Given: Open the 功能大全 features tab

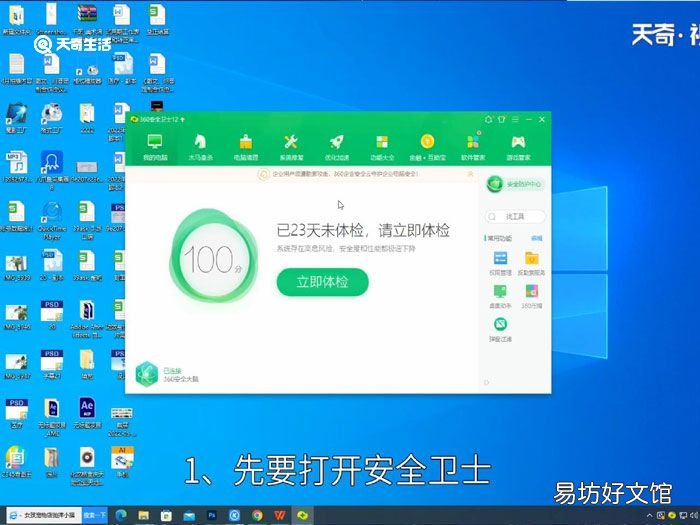Looking at the screenshot, I should [382, 147].
